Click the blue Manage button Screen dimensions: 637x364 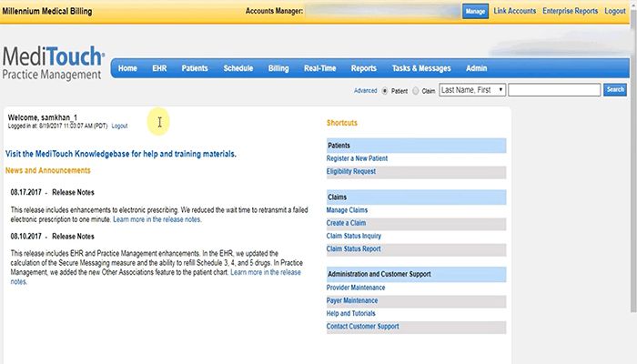click(475, 11)
